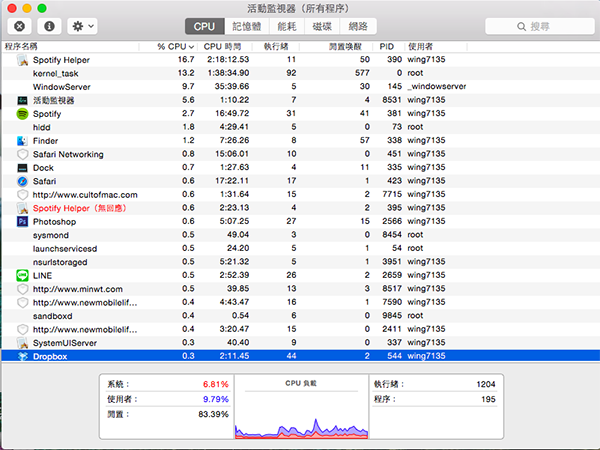Click the _windowserver user cell

pos(437,86)
